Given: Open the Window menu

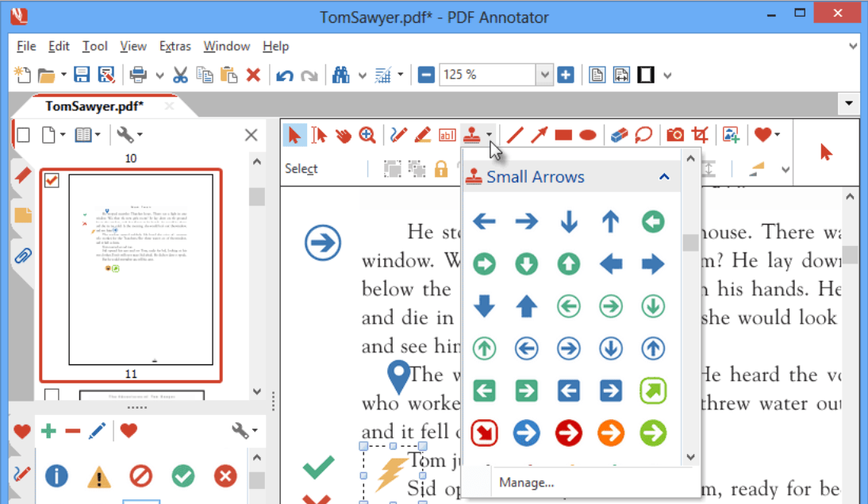Looking at the screenshot, I should click(226, 46).
